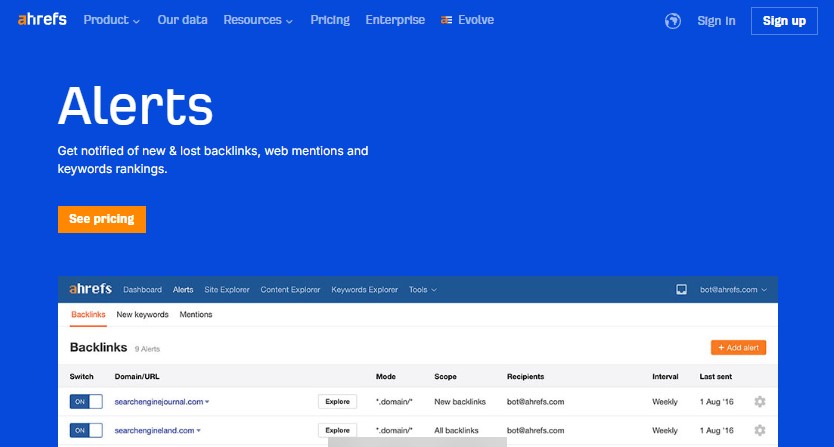
Task: Open the searchengineland.com link
Action: 154,430
